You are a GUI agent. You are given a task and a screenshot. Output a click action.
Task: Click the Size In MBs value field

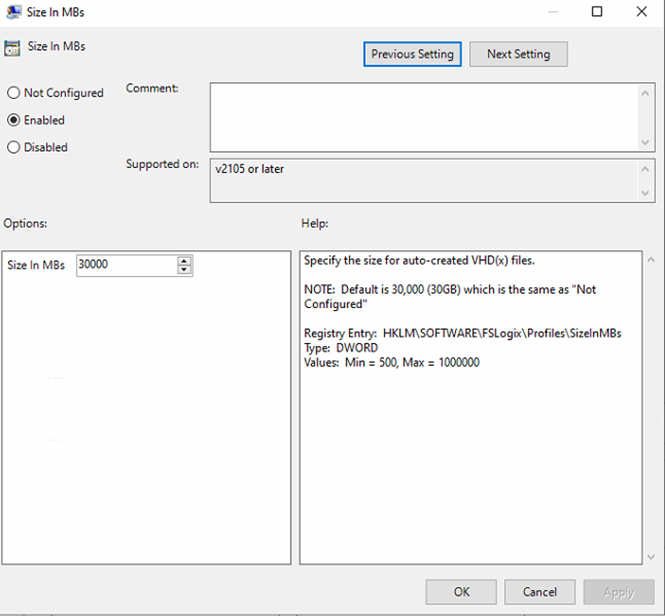click(x=126, y=265)
